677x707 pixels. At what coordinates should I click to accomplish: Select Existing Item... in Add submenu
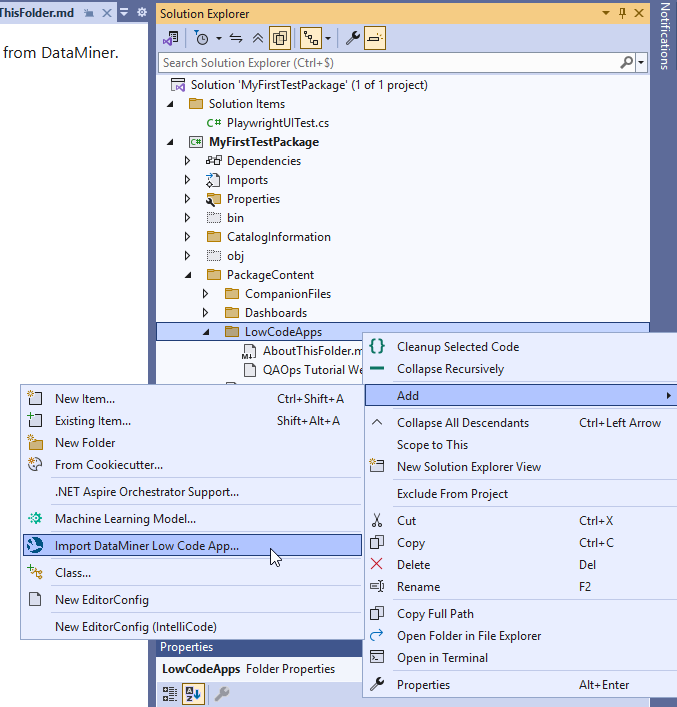coord(192,421)
